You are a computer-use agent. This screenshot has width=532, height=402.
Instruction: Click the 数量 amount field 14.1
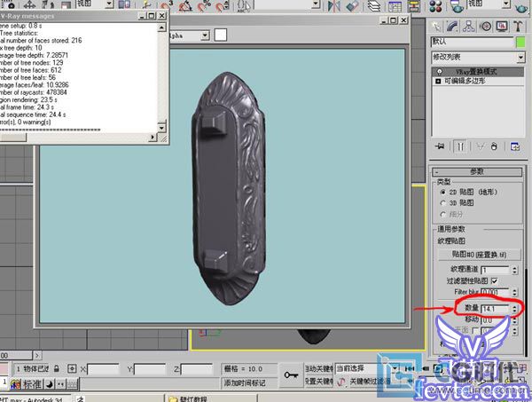pyautogui.click(x=496, y=309)
